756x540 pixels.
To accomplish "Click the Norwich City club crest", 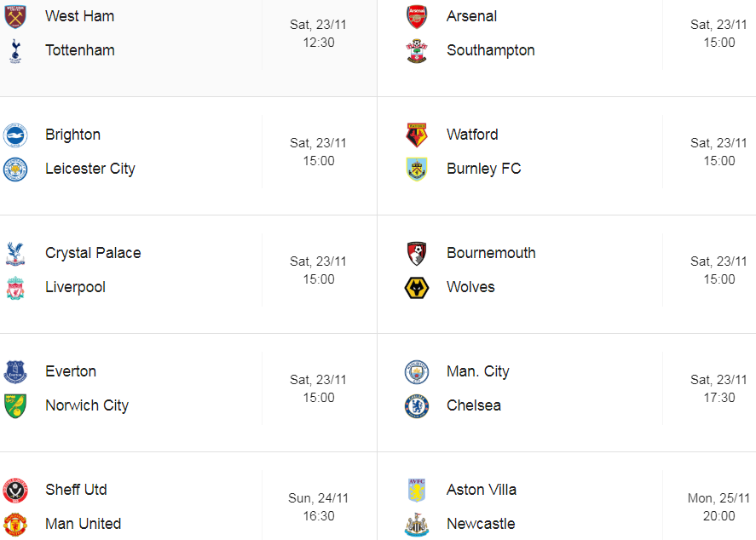I will 15,405.
